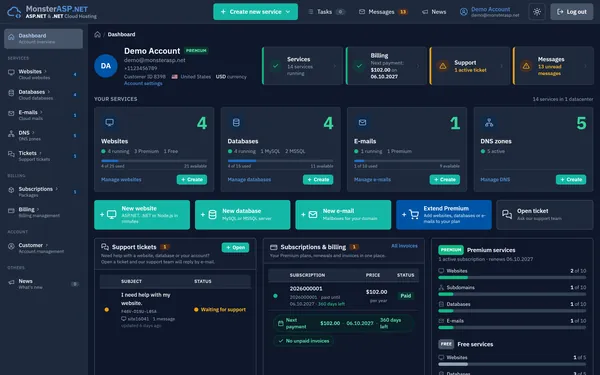Click the FREE badge in Free services
The image size is (600, 375).
(x=446, y=344)
